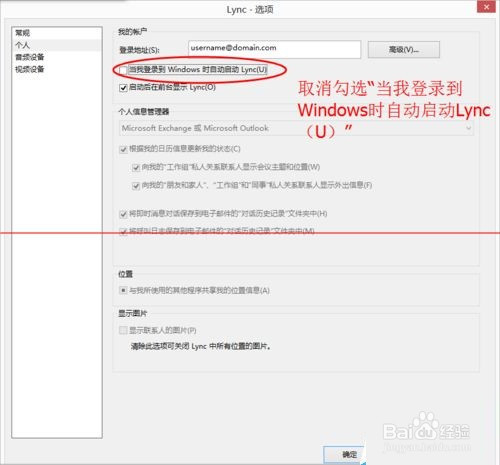Toggle show out of office info (F)
Screen dimensions: 500x465
(x=136, y=186)
